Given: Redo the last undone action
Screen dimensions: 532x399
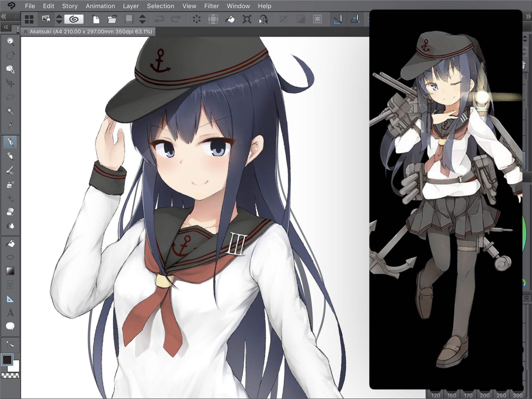Looking at the screenshot, I should pos(176,19).
